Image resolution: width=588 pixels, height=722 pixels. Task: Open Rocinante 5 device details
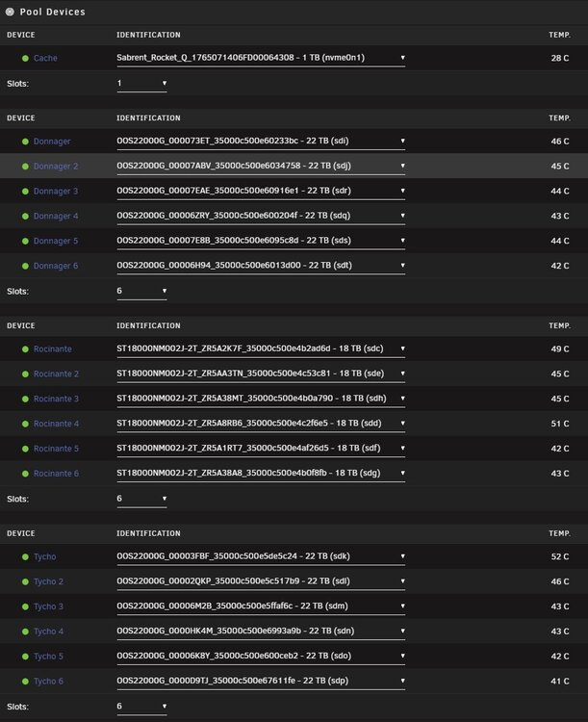(56, 449)
